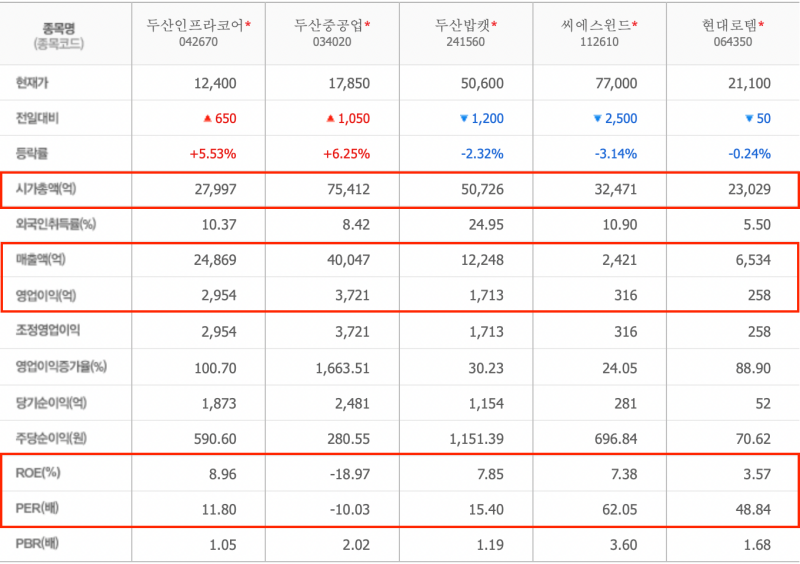This screenshot has width=800, height=564.
Task: Click the blue down arrow beside 2,500
Action: click(597, 118)
